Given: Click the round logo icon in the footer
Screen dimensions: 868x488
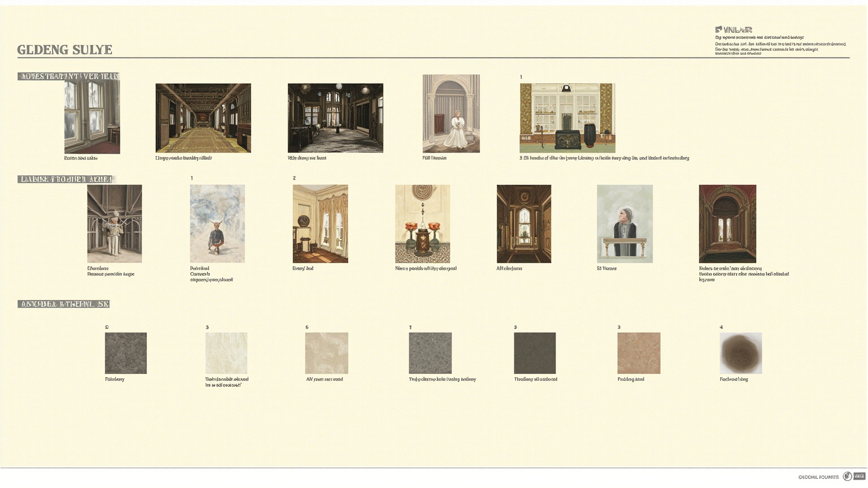Looking at the screenshot, I should point(847,477).
